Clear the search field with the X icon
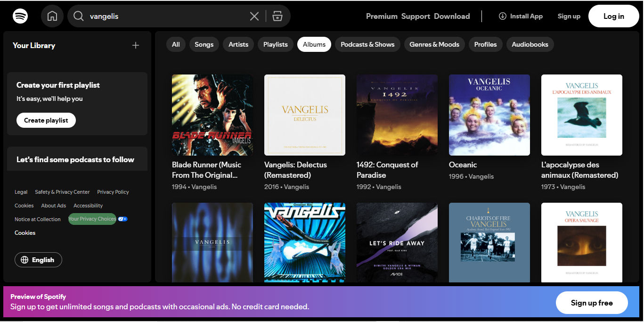 point(254,16)
